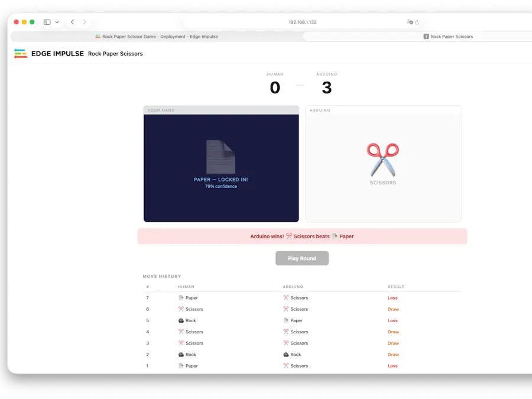Click Human Scissors icon in round 6

click(x=181, y=309)
